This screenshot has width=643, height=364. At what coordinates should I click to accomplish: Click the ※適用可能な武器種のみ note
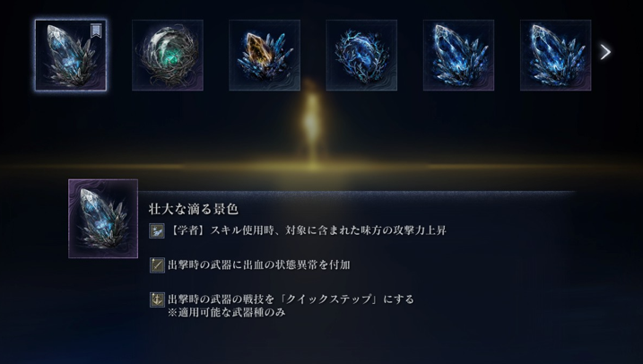pos(226,312)
